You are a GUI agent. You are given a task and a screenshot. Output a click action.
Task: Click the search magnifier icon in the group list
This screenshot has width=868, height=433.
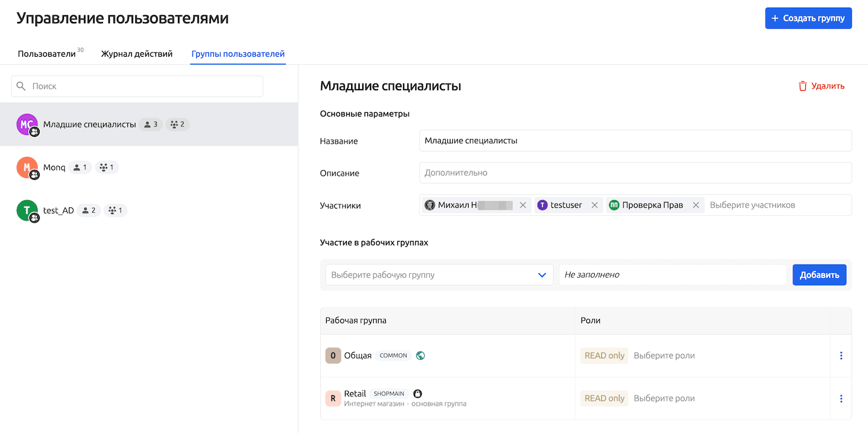[x=21, y=86]
